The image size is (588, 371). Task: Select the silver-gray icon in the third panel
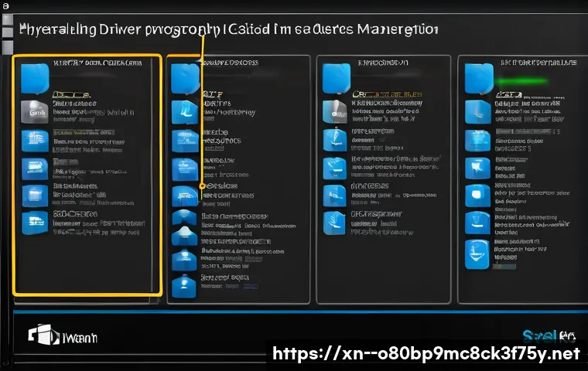pos(335,111)
